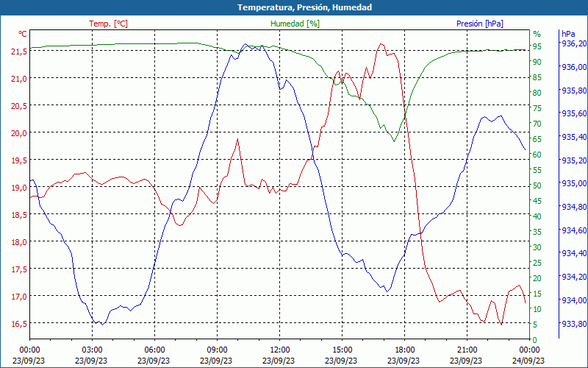
Task: Click the 12:00 23/09/23 time label
Action: [279, 355]
